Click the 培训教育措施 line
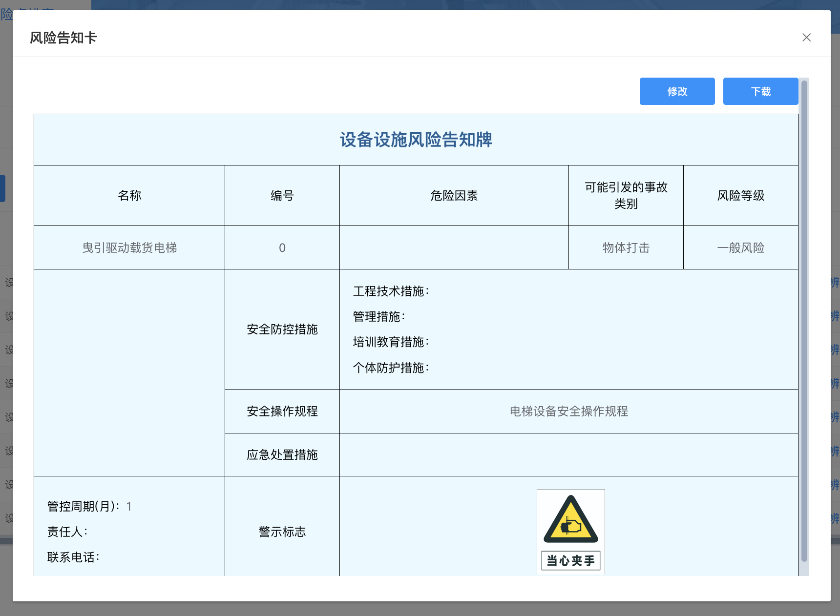The image size is (840, 616). [391, 342]
